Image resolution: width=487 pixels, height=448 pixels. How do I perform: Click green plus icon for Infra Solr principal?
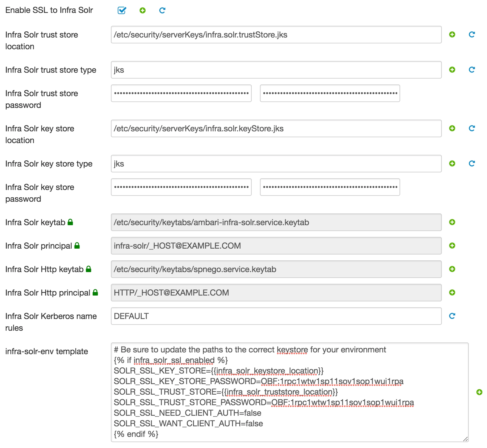point(452,246)
